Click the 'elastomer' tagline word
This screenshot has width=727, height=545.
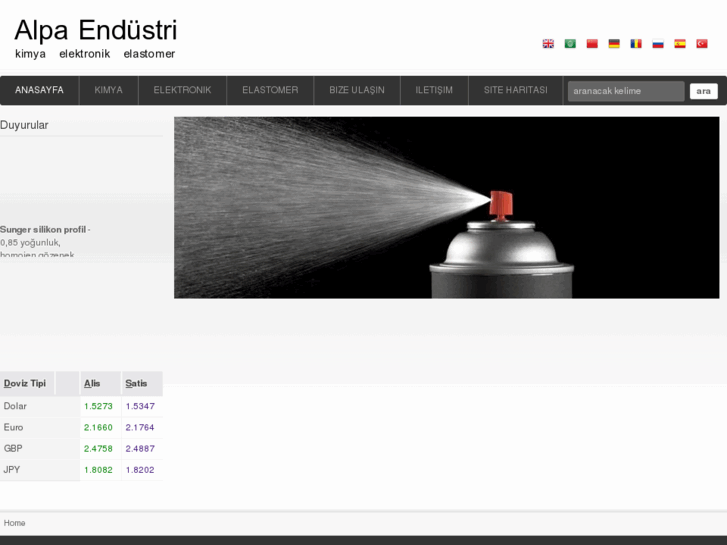click(x=149, y=54)
